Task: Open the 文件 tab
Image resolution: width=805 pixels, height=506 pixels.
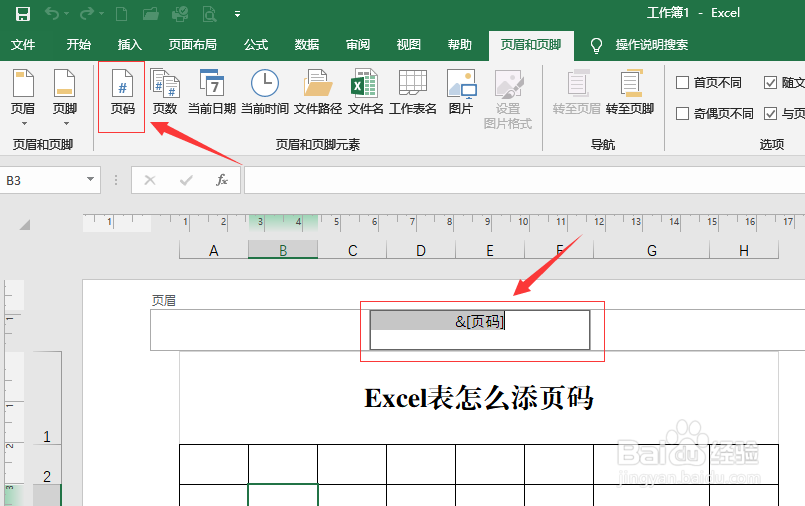Action: [x=23, y=45]
